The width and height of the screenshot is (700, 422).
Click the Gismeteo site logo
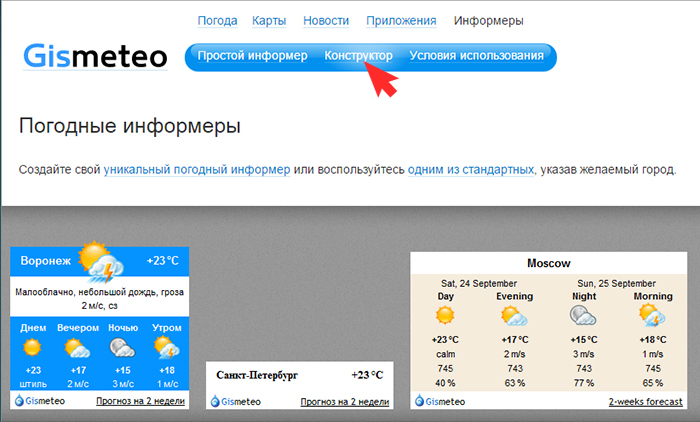(95, 56)
